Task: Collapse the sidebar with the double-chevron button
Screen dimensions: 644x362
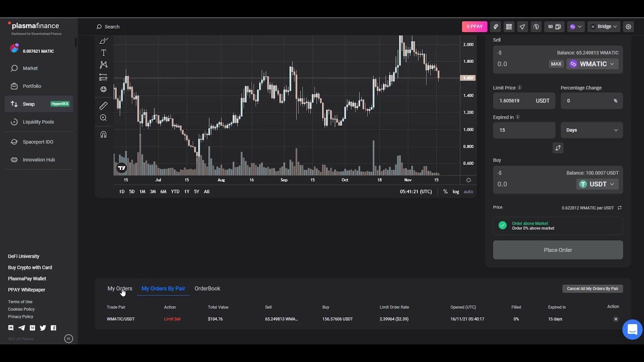Action: point(68,339)
